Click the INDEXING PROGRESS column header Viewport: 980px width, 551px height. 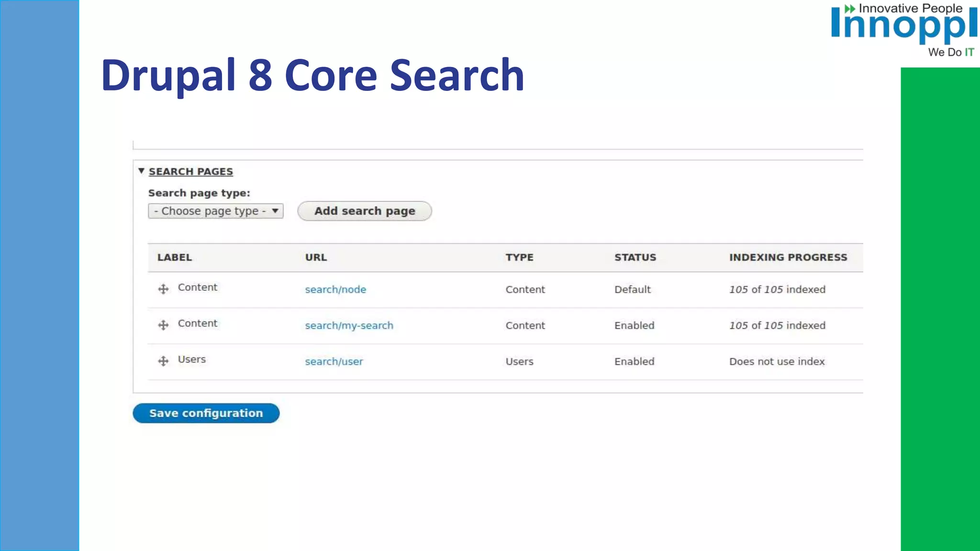(788, 257)
